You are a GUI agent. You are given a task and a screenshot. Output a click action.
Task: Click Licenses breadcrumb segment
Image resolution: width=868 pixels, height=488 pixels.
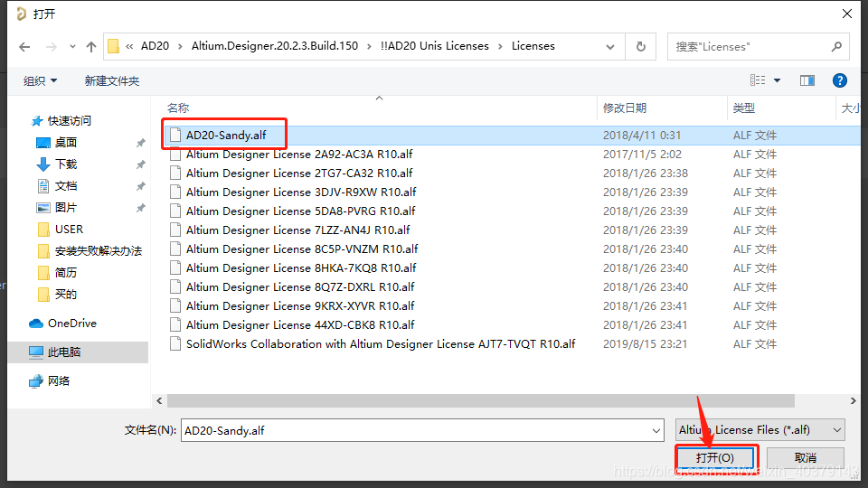533,46
